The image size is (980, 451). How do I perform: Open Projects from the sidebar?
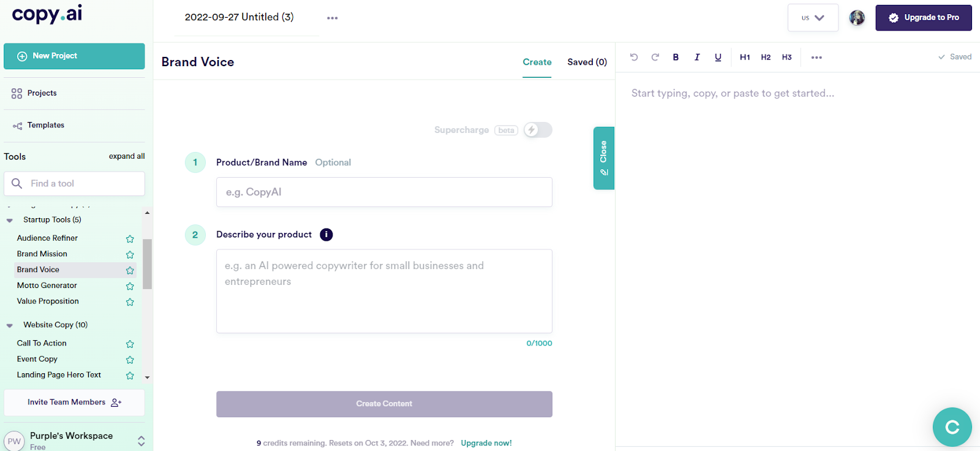coord(42,93)
